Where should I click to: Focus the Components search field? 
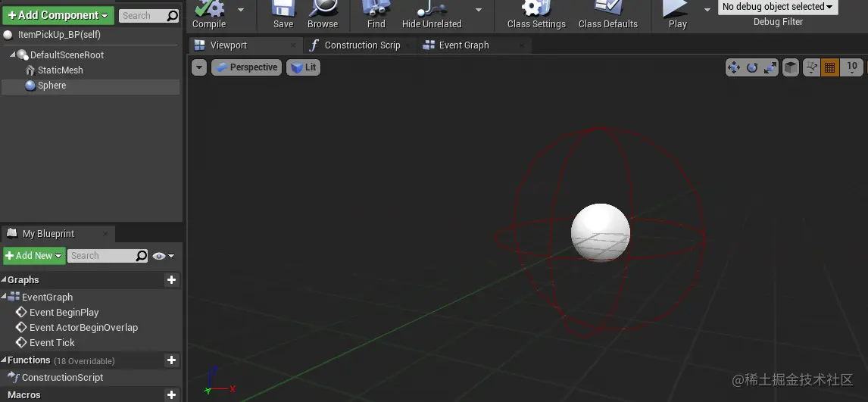point(149,15)
